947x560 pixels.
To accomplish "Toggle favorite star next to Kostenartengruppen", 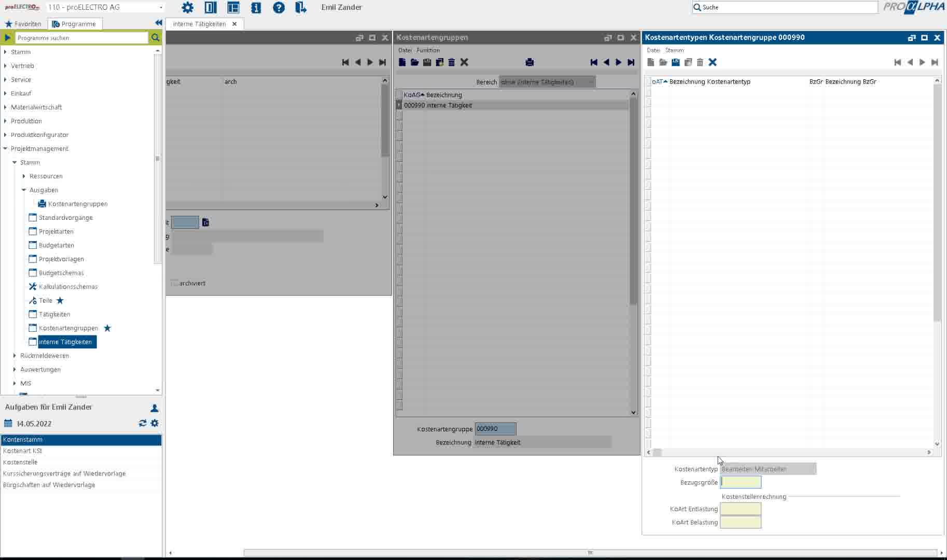I will [107, 328].
